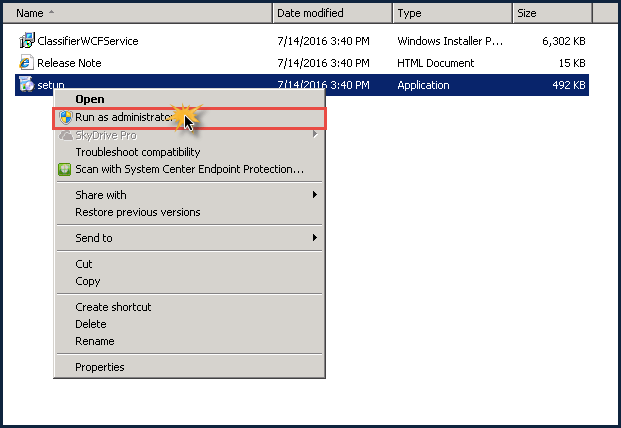The width and height of the screenshot is (621, 428).
Task: Expand the Send to submenu arrow
Action: click(x=314, y=238)
